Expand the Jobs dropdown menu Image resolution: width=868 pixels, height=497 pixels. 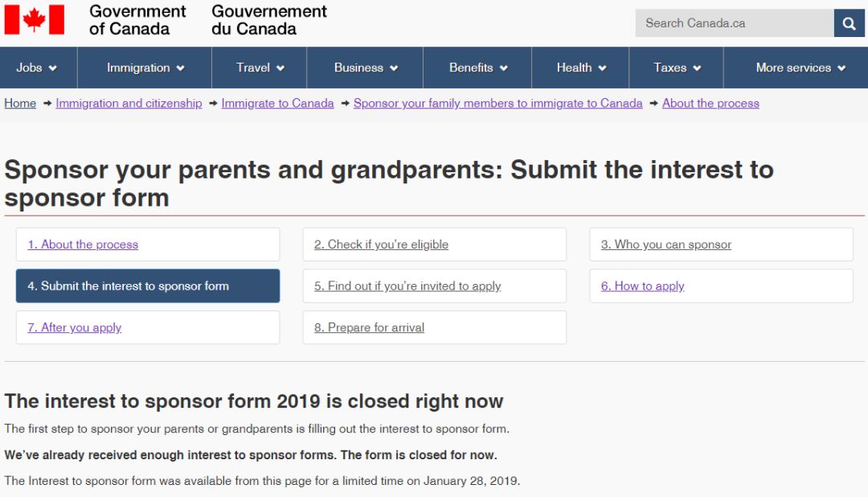tap(37, 68)
